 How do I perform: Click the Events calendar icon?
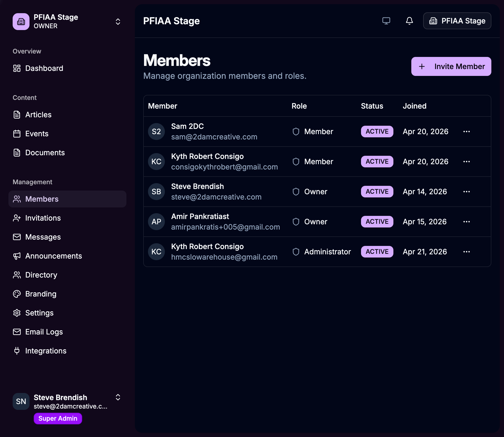click(x=17, y=134)
